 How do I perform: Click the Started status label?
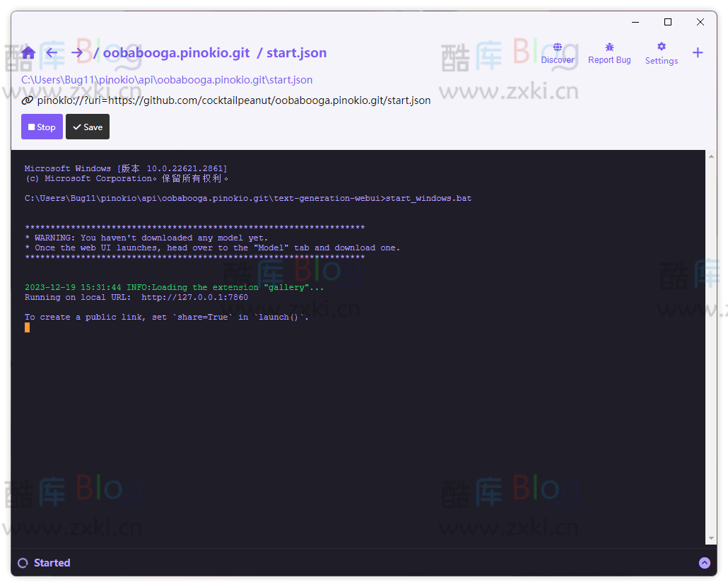[x=52, y=562]
